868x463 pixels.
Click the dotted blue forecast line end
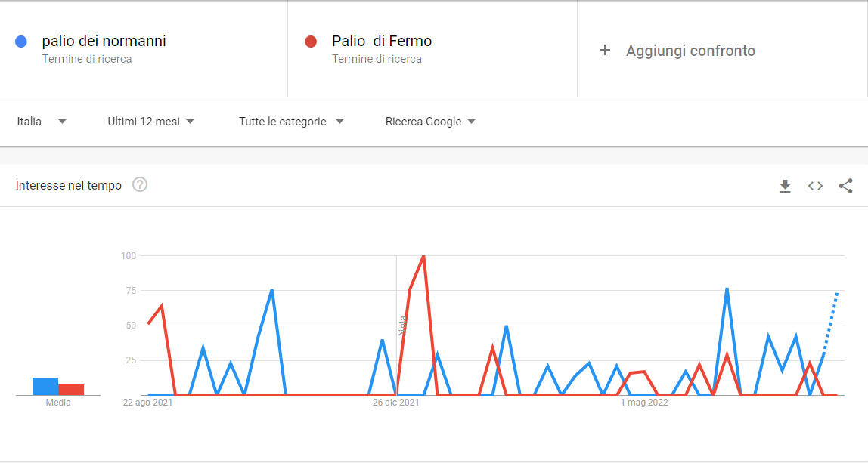[837, 293]
